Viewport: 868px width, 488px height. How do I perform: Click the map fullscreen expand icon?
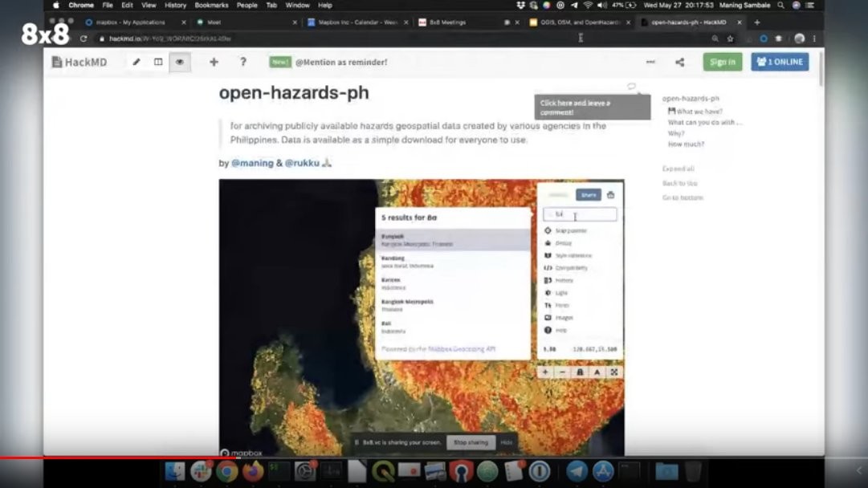(614, 372)
